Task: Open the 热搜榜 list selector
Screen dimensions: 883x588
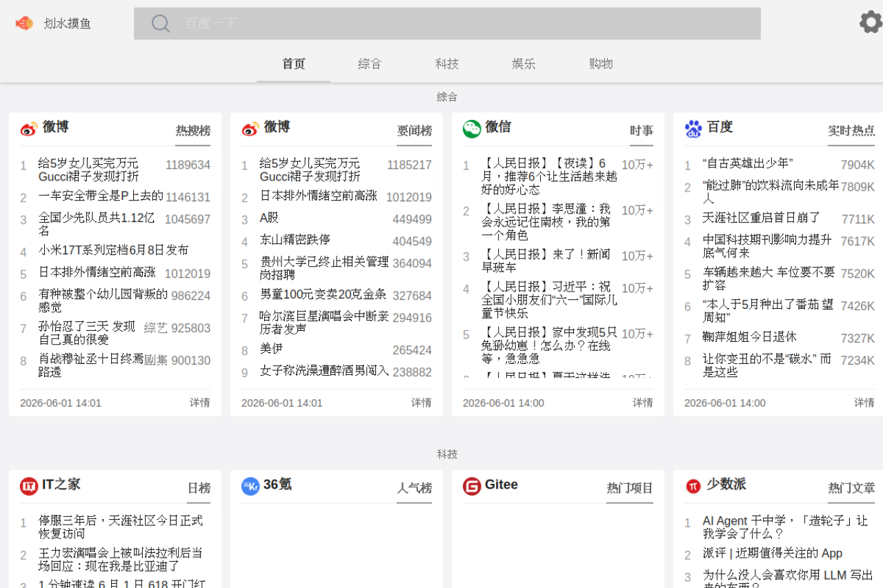Action: [192, 131]
